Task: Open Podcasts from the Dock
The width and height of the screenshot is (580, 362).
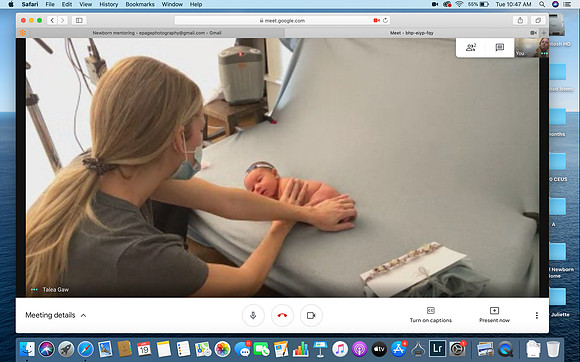Action: (x=359, y=349)
